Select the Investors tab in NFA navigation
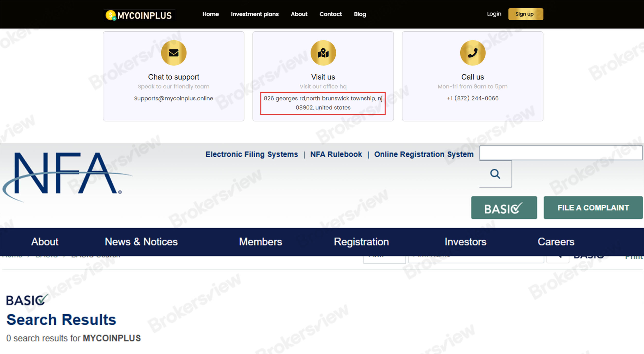This screenshot has height=354, width=644. point(465,242)
